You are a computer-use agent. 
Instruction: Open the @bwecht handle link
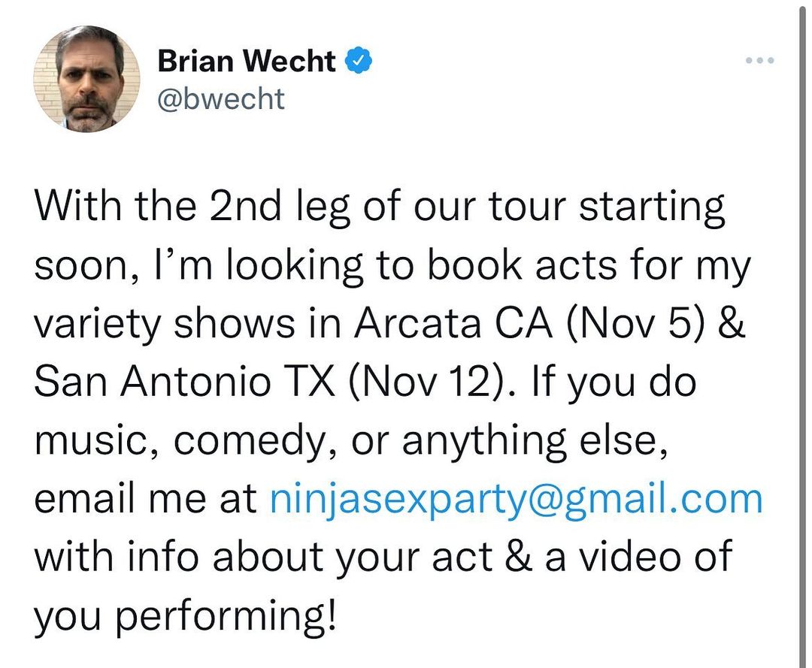[221, 98]
